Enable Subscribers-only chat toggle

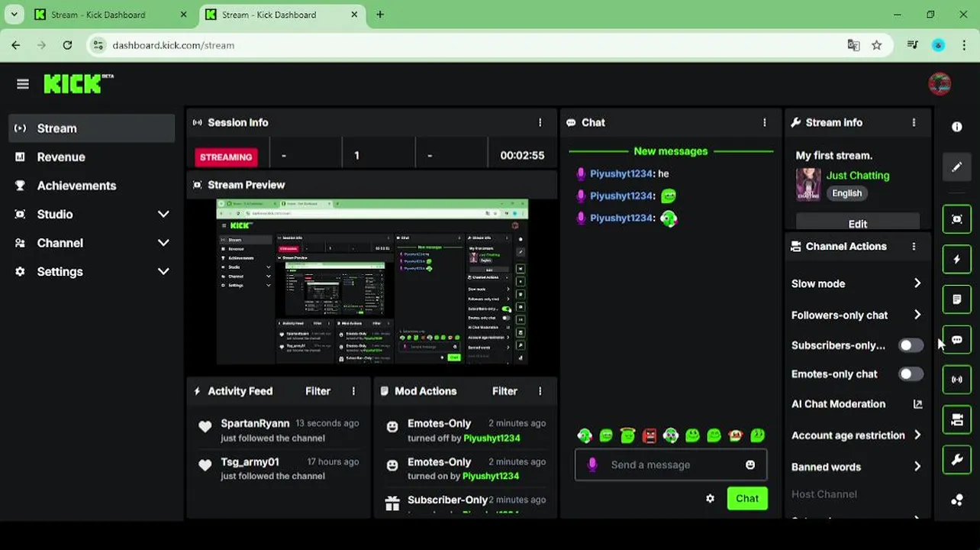click(x=910, y=345)
